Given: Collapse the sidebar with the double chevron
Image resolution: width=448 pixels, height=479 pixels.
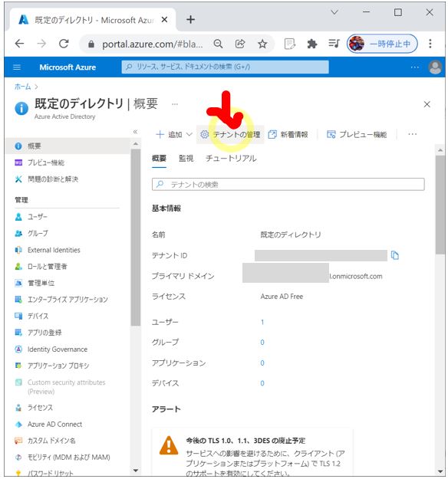Looking at the screenshot, I should click(135, 132).
